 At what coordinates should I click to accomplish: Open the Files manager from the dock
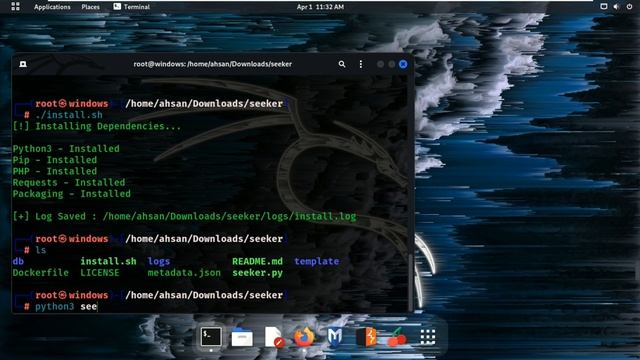tap(242, 338)
